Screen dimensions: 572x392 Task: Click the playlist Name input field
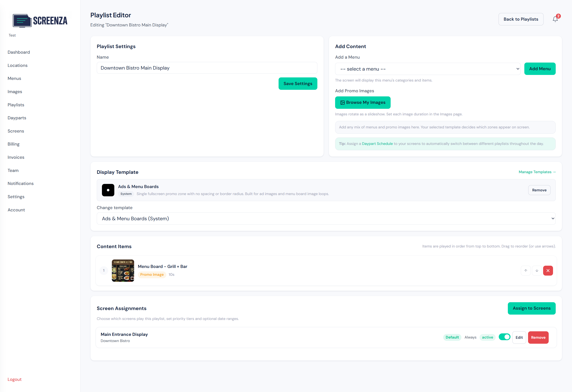point(207,68)
